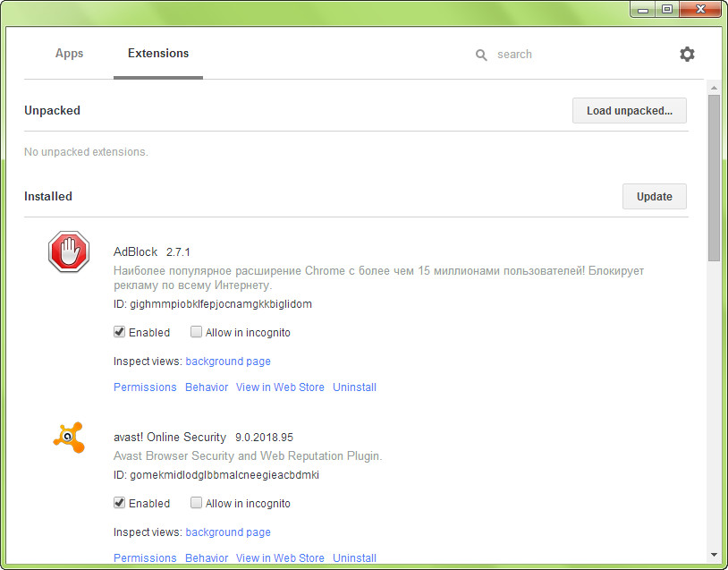This screenshot has height=570, width=728.
Task: Open avast! Online Security background page link
Action: (x=228, y=532)
